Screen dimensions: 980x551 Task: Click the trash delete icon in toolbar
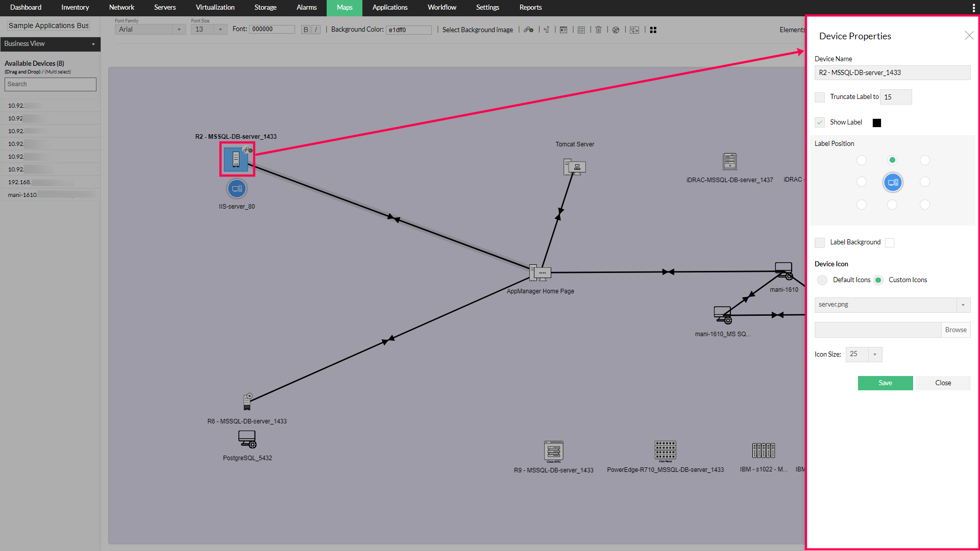coord(599,30)
